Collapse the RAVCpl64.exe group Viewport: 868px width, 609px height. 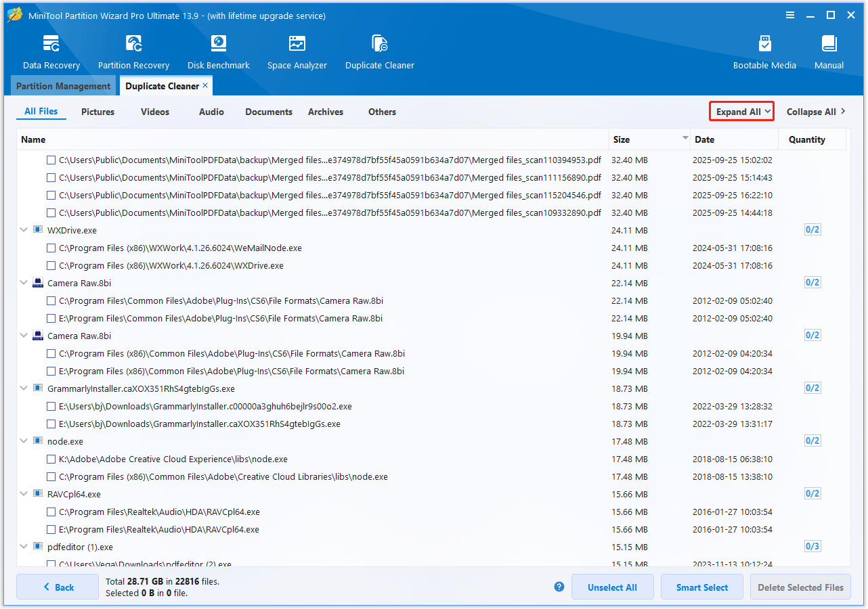pos(24,494)
